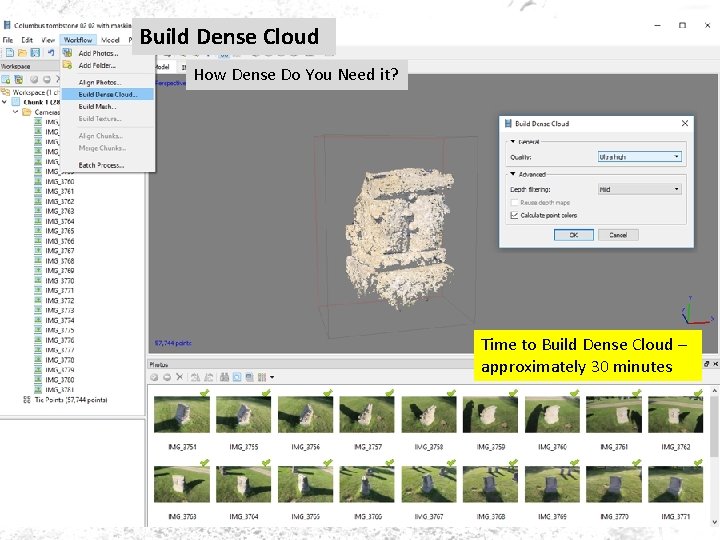Choose Build Dense Cloud menu entry
Screen dimensions: 720x540
pos(108,94)
